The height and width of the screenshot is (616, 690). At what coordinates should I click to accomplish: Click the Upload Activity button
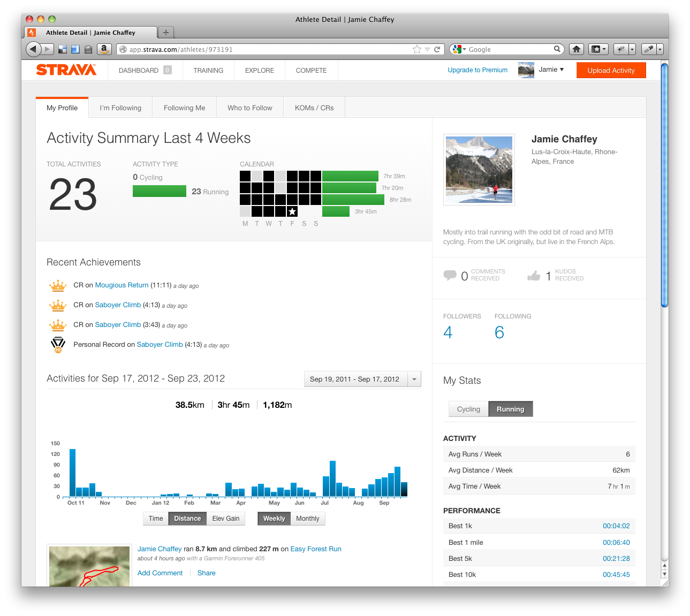tap(611, 70)
